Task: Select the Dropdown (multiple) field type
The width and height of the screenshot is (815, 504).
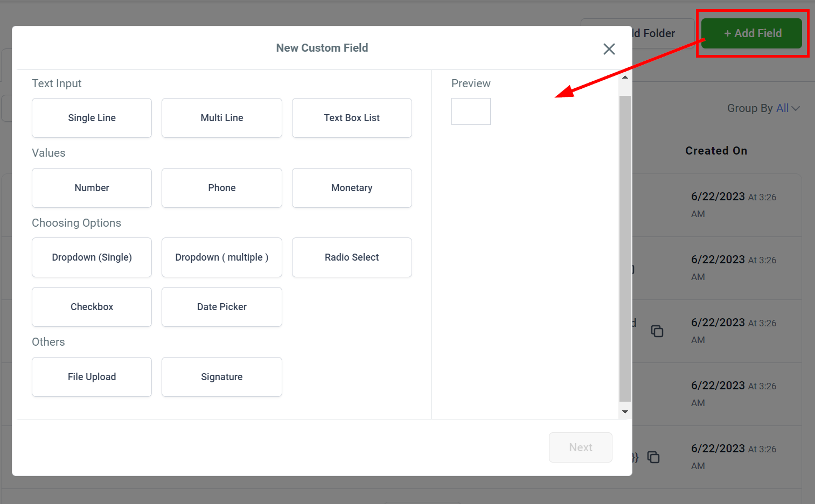Action: (x=221, y=257)
